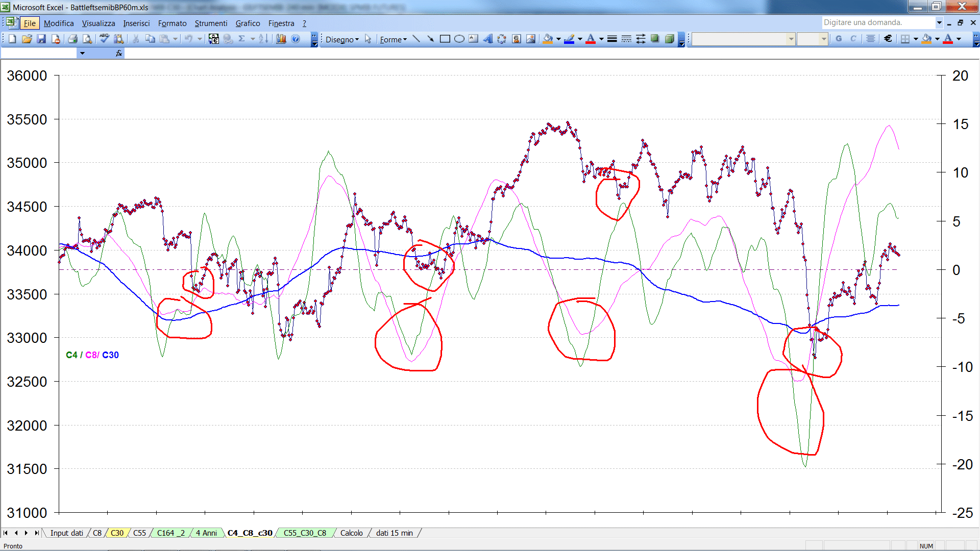980x551 pixels.
Task: Open the Dash Style options
Action: point(626,39)
